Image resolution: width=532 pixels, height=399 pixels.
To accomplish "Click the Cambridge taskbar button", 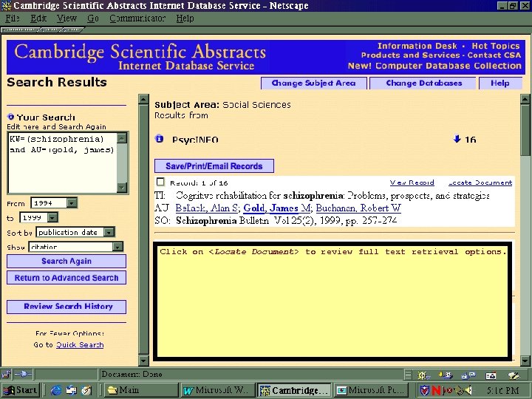I will click(294, 390).
